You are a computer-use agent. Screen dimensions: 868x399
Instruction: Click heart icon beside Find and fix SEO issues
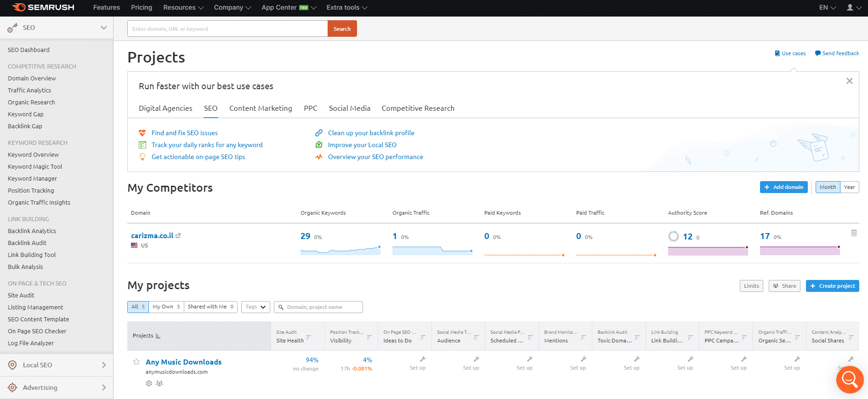tap(142, 133)
